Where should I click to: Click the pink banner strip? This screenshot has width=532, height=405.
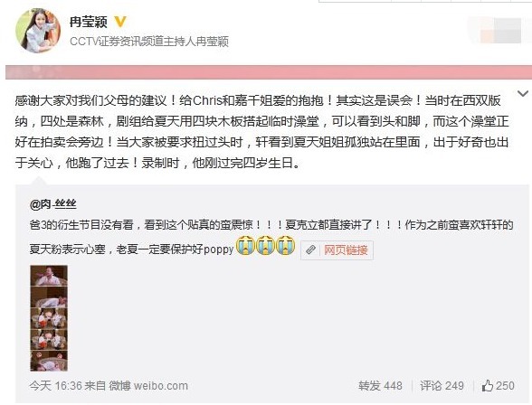(269, 72)
